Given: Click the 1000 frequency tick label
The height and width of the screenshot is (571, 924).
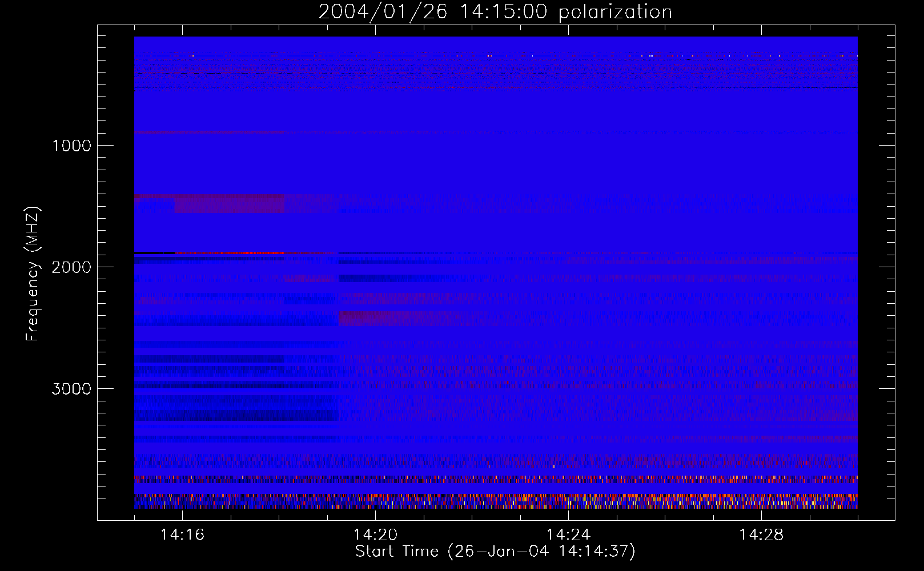Looking at the screenshot, I should (x=71, y=146).
